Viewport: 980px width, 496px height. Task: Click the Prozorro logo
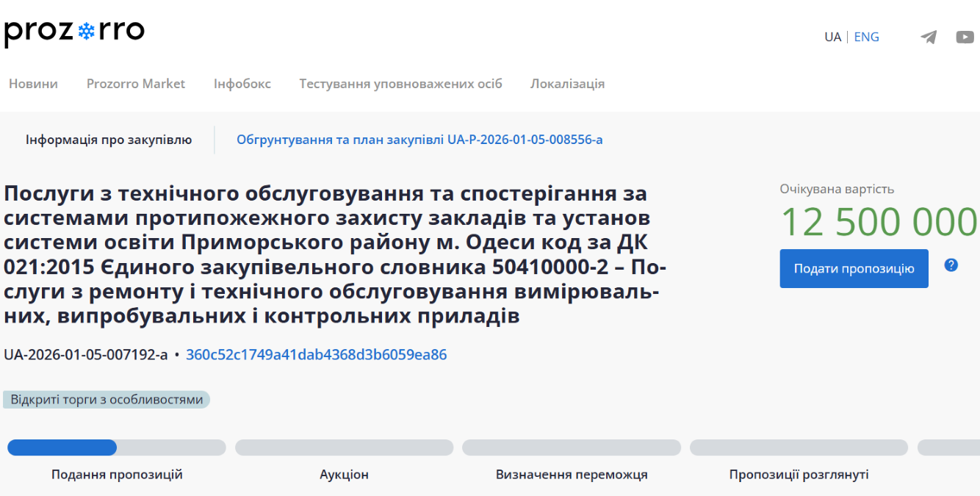pos(74,32)
